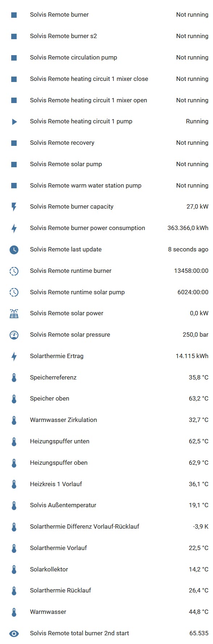Click the thermometer icon beside Speicher oben
The height and width of the screenshot is (644, 213).
14,398
